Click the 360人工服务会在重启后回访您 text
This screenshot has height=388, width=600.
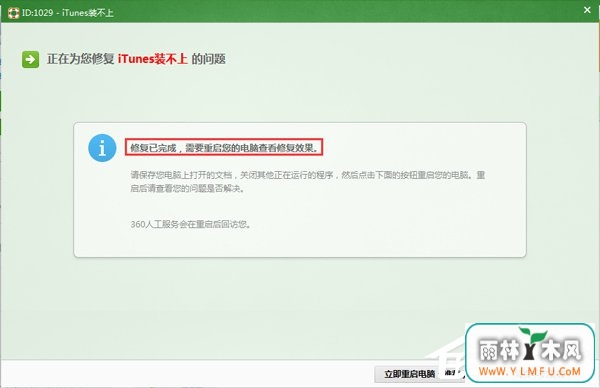191,224
